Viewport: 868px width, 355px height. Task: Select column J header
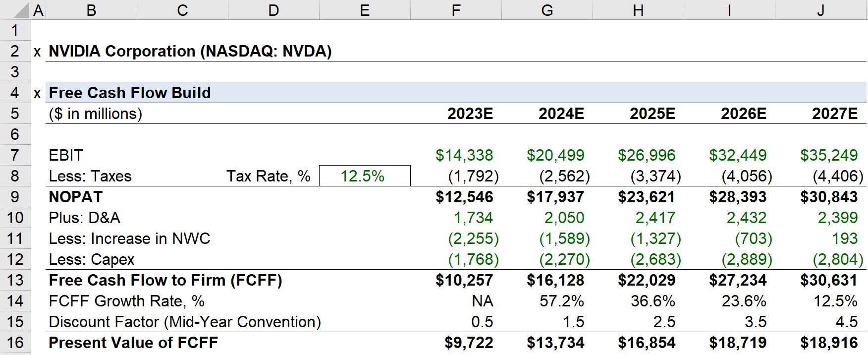821,10
